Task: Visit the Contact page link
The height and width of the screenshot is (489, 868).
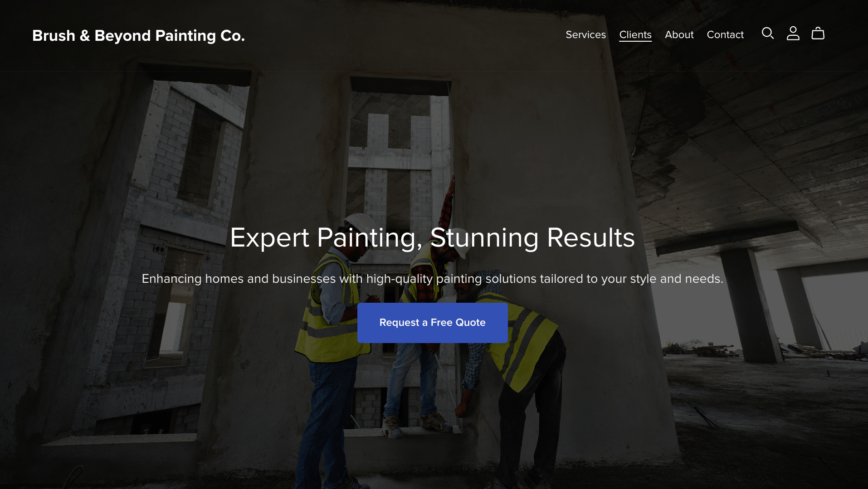Action: point(725,35)
